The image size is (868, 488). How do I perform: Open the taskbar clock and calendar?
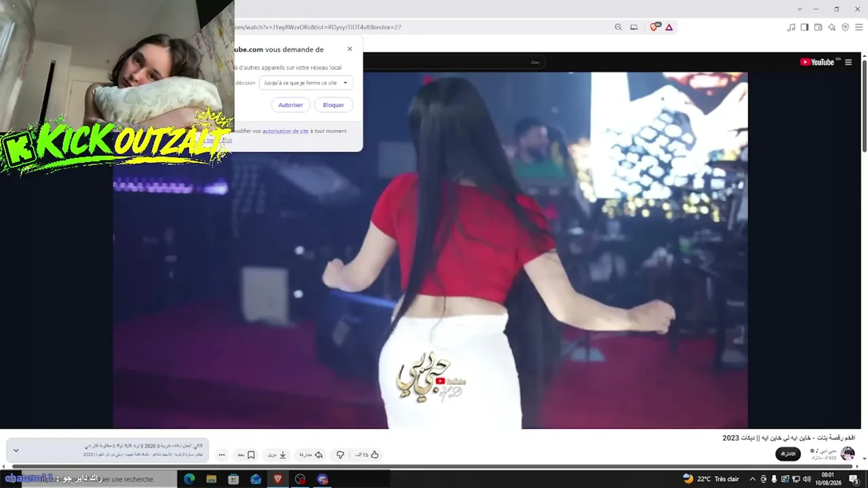(x=827, y=479)
